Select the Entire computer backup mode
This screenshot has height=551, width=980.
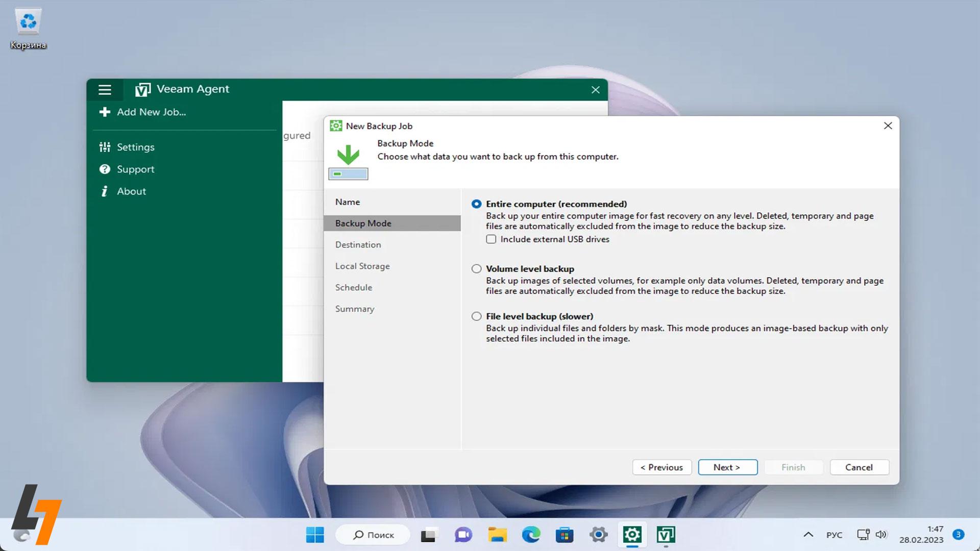(x=476, y=204)
